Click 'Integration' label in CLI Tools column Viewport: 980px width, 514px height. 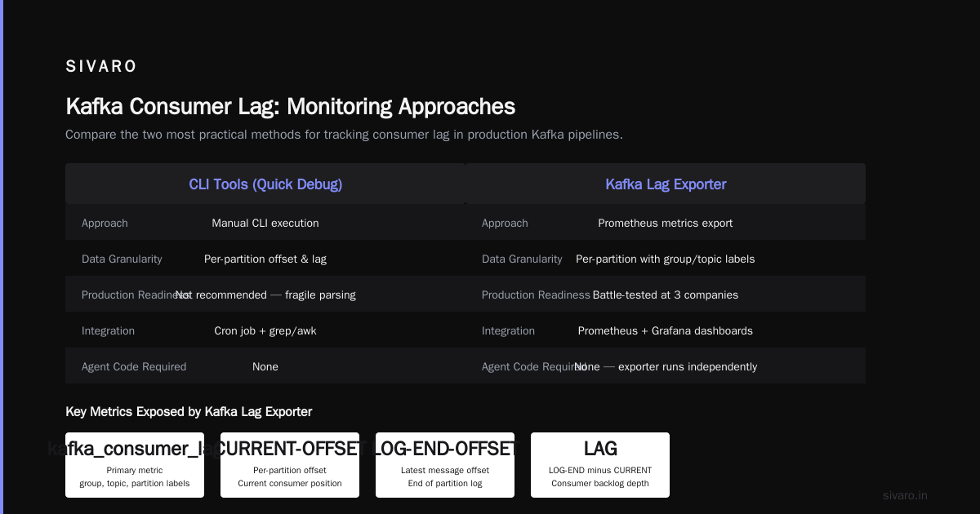[108, 331]
